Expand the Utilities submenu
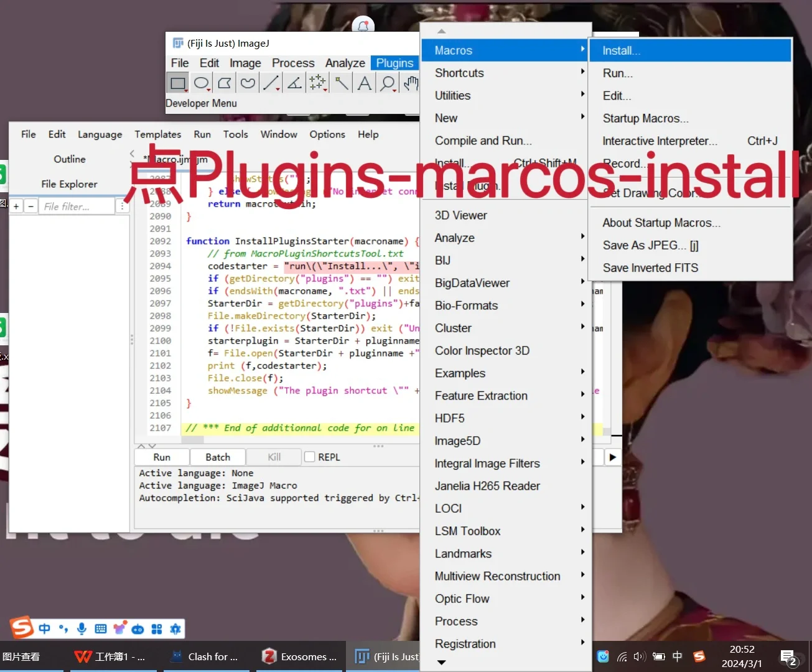This screenshot has width=812, height=672. point(505,95)
